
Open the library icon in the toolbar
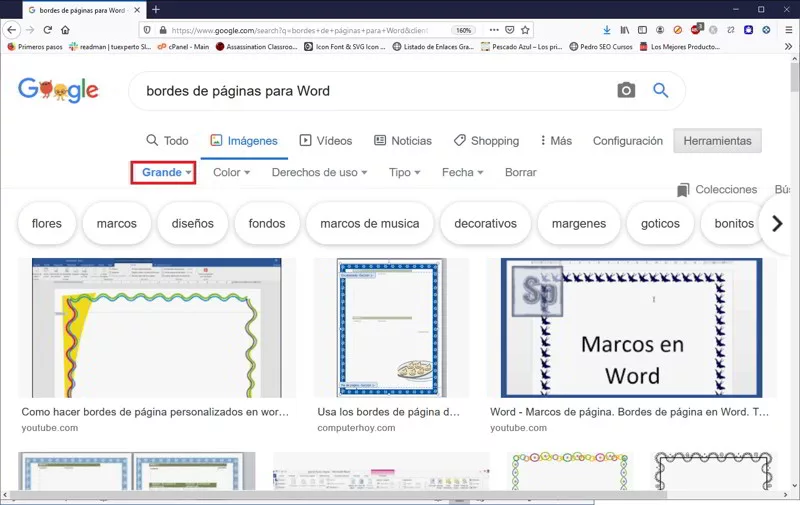tap(624, 30)
